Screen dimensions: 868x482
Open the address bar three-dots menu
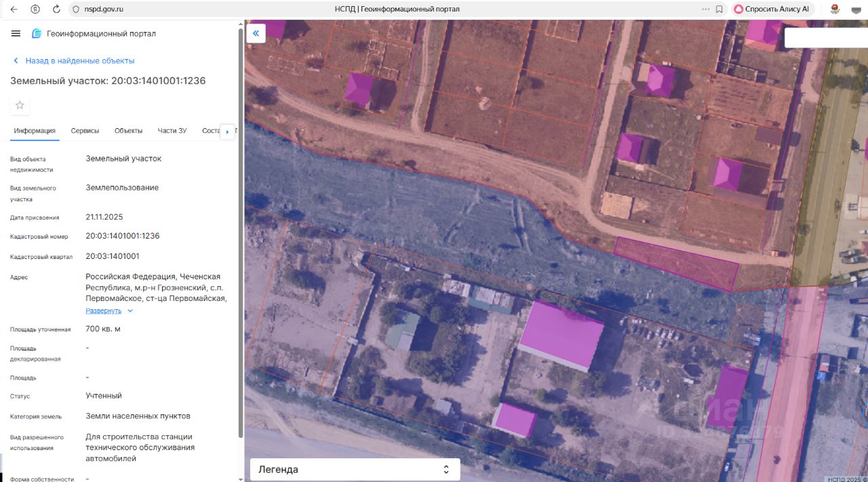[705, 9]
